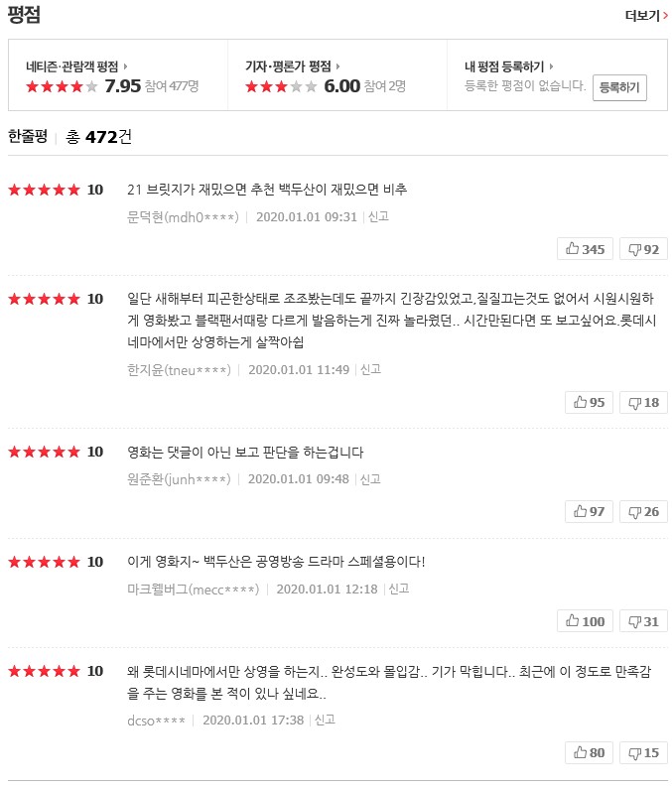The width and height of the screenshot is (672, 788).
Task: Open reviewer 마크웹버그(mecc****) profile
Action: (x=194, y=589)
